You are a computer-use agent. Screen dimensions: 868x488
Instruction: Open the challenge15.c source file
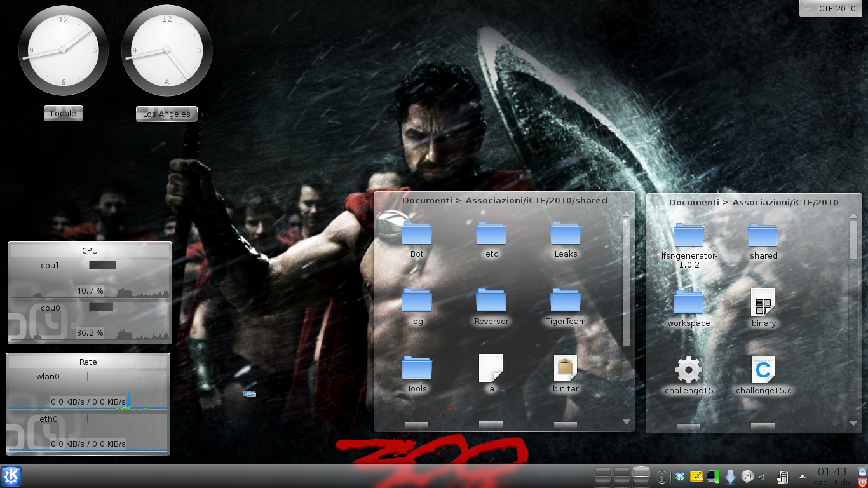(763, 376)
